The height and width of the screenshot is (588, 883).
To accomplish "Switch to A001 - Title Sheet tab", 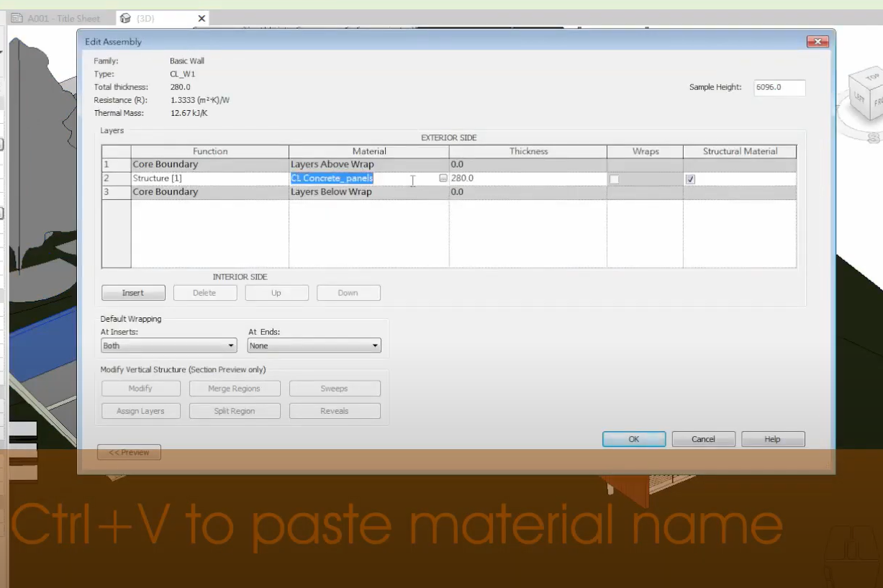I will point(56,18).
